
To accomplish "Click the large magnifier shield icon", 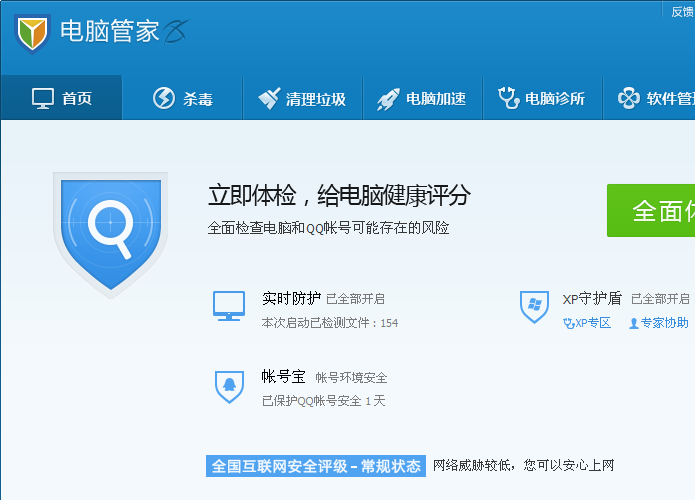I will [x=110, y=232].
